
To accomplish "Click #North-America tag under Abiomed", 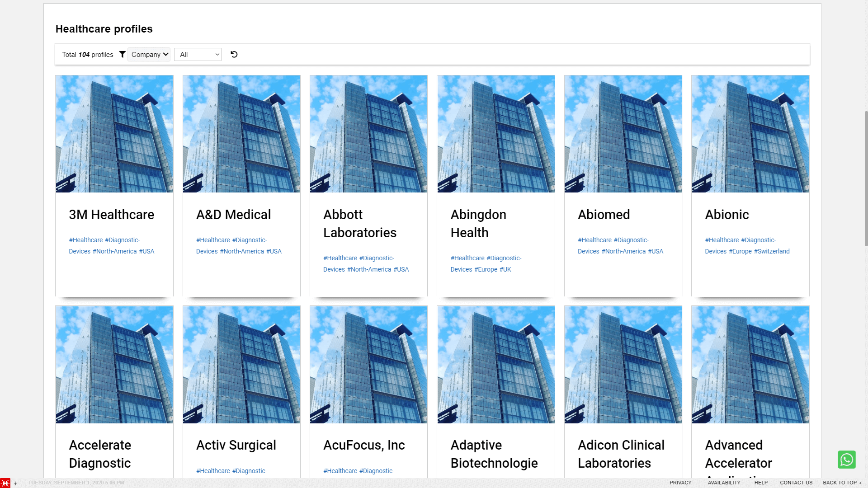I will pos(623,251).
